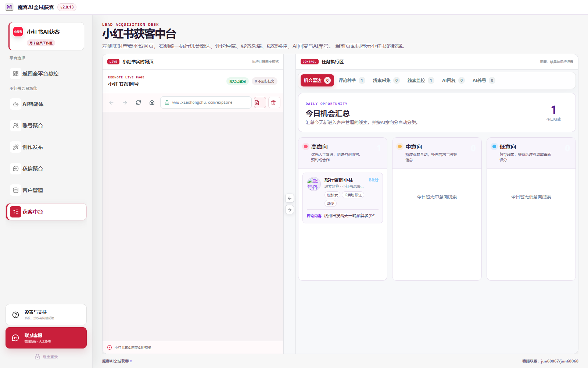Click the 联系客服 contact support button
588x368 pixels.
[46, 338]
